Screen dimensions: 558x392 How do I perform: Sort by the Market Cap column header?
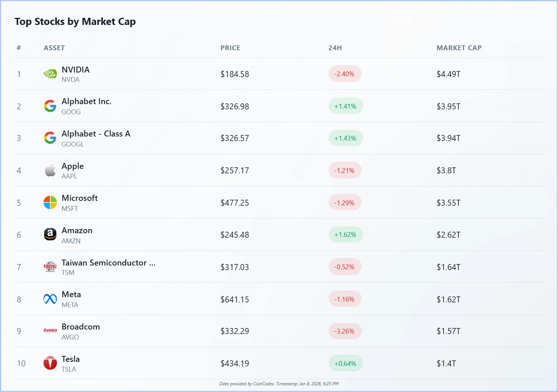coord(459,48)
